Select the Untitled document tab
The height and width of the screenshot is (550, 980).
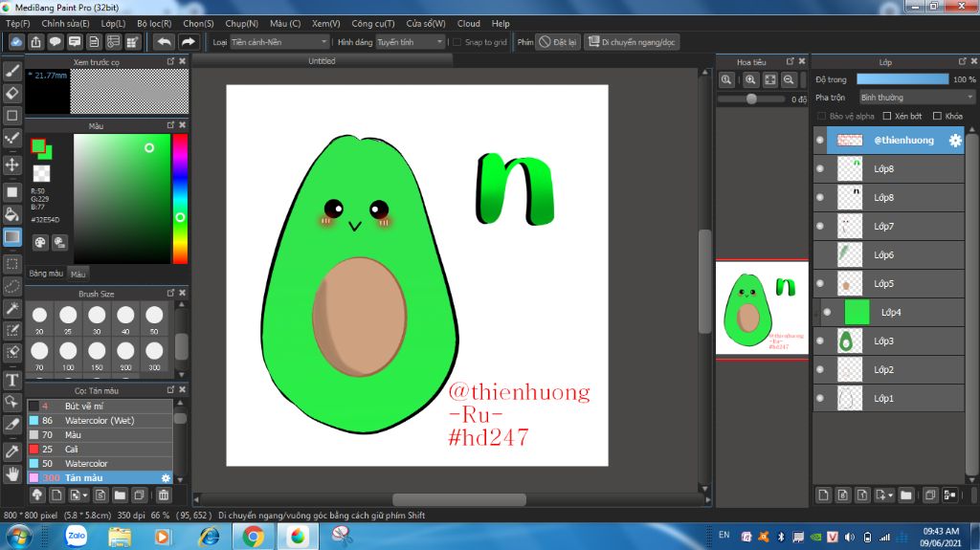click(322, 61)
